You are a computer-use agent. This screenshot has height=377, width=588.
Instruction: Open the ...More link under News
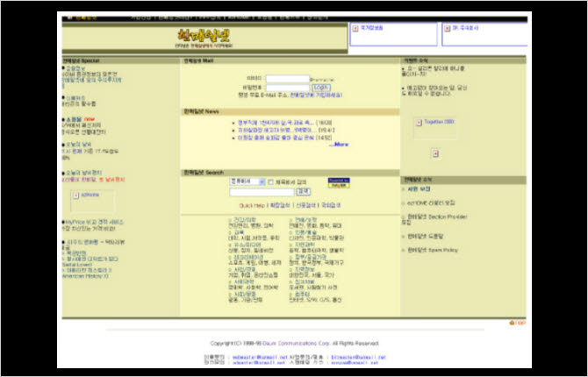click(x=339, y=145)
